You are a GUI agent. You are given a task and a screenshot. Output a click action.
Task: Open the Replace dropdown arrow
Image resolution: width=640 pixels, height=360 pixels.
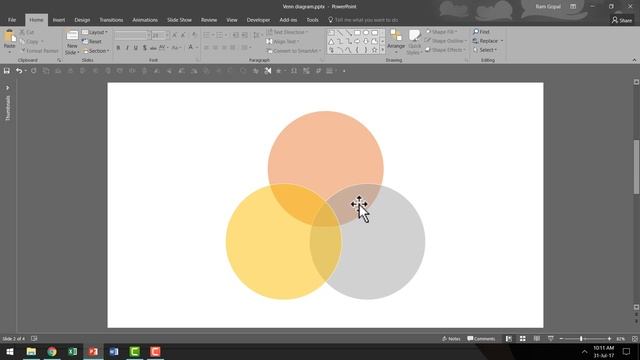(502, 41)
